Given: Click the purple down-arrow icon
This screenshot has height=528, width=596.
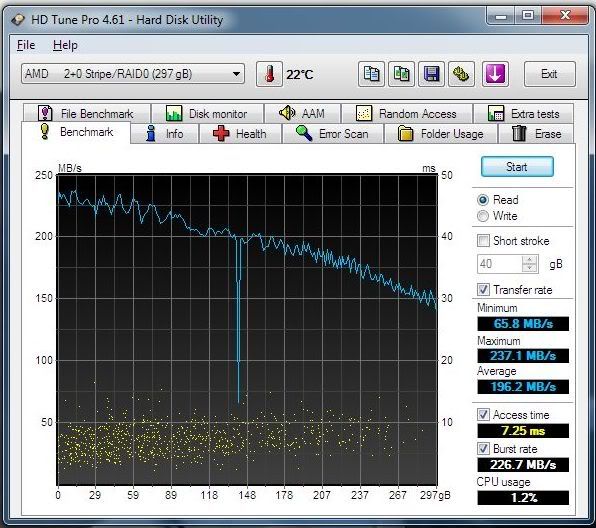Looking at the screenshot, I should (x=495, y=74).
